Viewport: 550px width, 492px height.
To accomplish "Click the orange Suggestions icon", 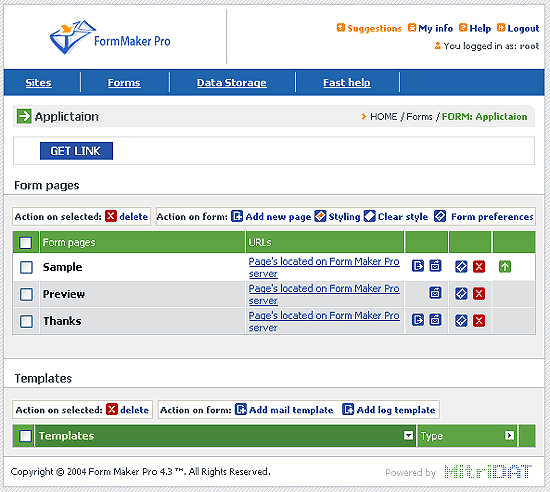I will click(341, 27).
